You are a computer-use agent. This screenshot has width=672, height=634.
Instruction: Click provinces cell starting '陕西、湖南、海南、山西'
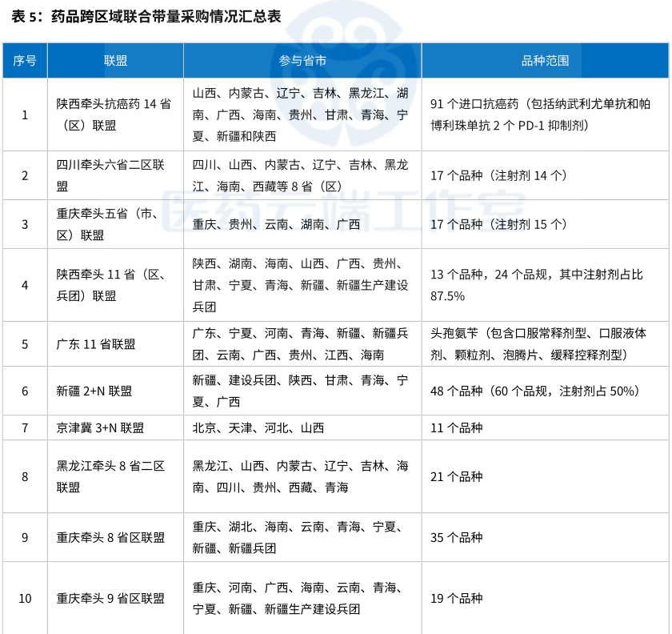302,285
